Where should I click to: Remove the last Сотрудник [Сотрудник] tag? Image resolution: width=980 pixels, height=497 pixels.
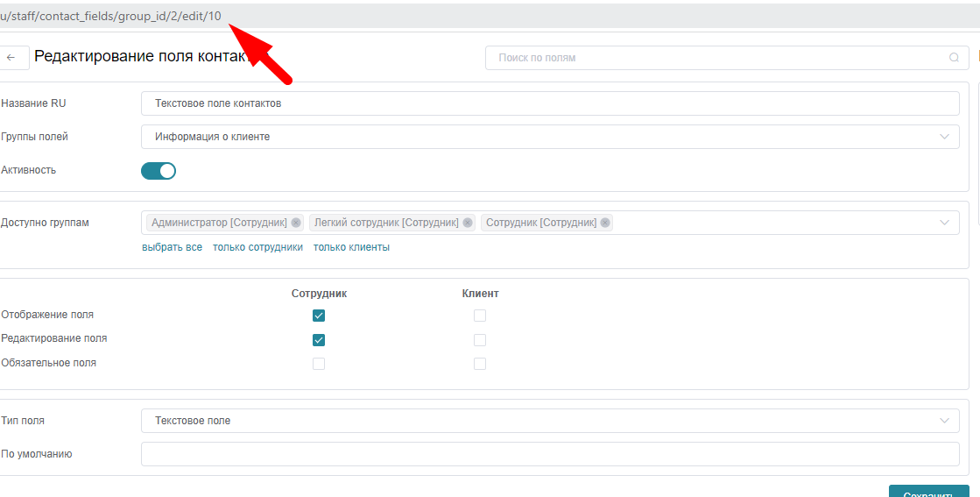tap(605, 223)
